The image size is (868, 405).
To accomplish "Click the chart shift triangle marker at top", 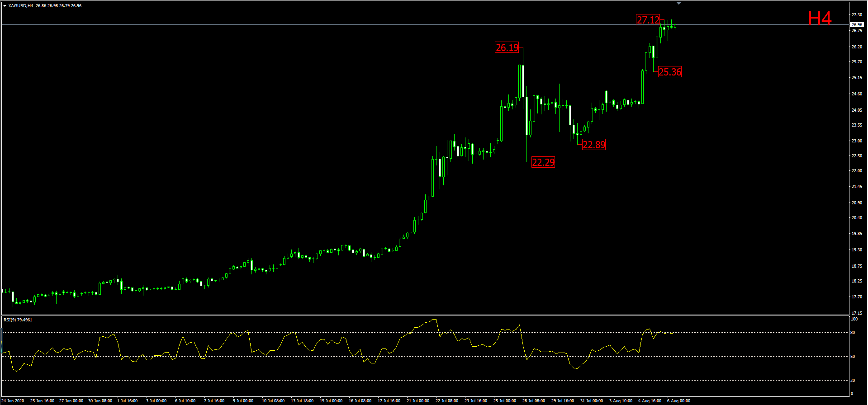I will (678, 3).
